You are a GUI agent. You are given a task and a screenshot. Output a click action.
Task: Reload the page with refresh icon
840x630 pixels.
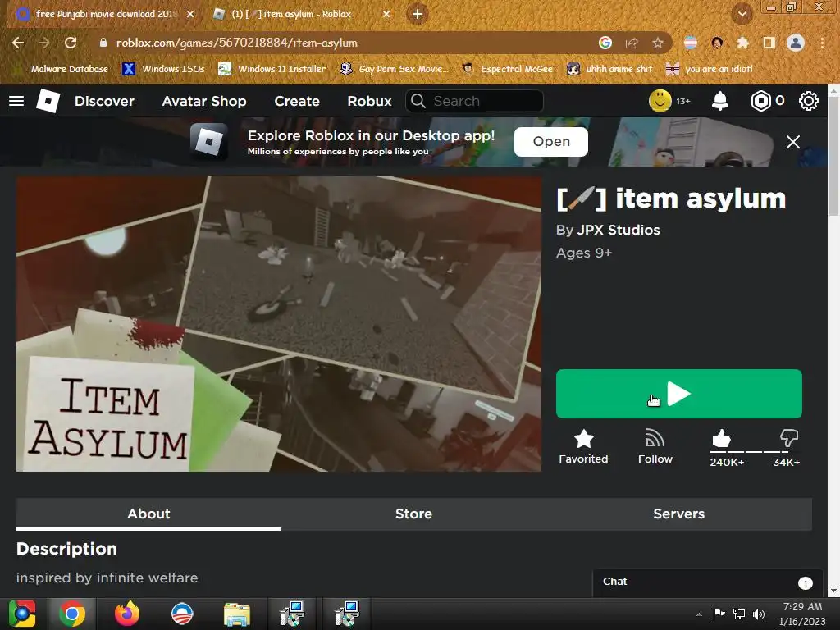(71, 43)
